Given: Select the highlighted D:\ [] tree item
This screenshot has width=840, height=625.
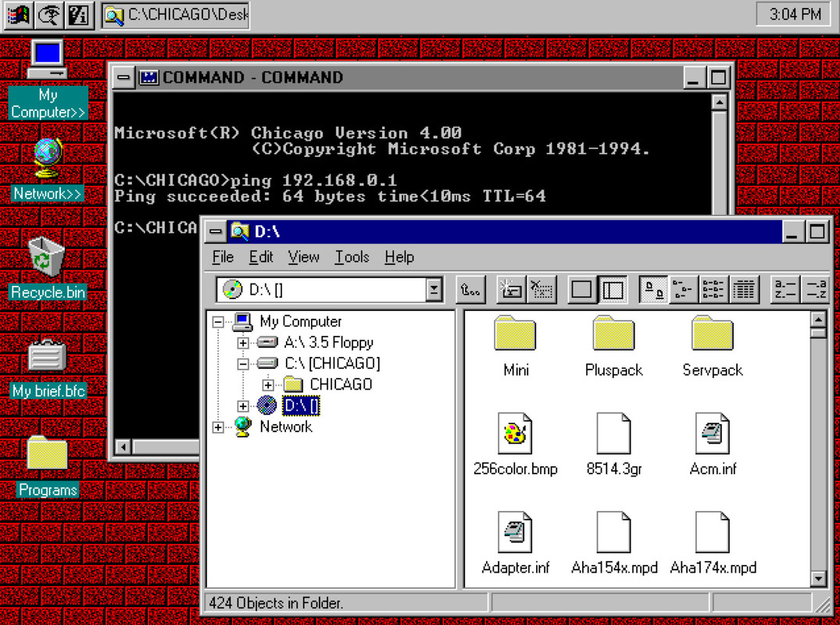Looking at the screenshot, I should [x=301, y=405].
